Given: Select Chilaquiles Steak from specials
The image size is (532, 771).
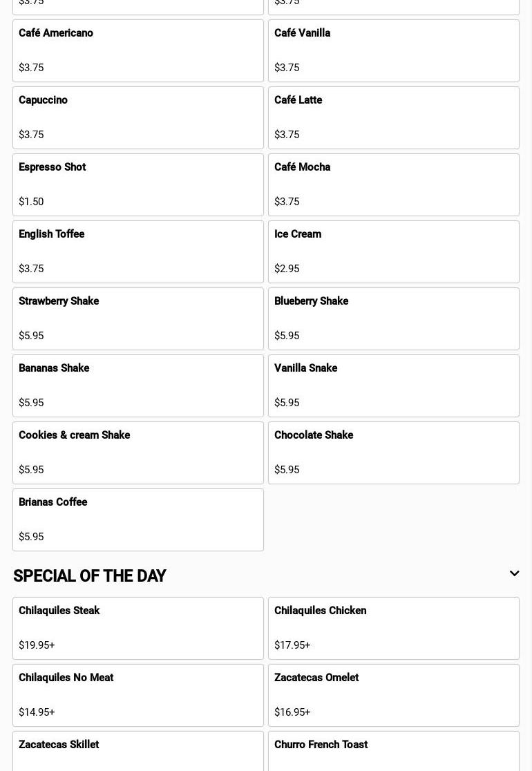Looking at the screenshot, I should [138, 628].
